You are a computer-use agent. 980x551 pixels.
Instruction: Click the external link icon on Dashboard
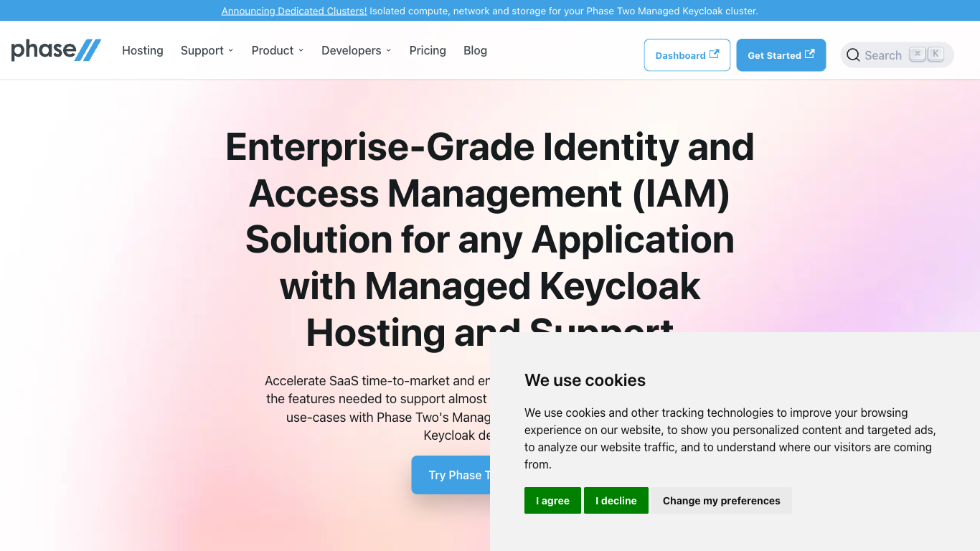pyautogui.click(x=714, y=55)
